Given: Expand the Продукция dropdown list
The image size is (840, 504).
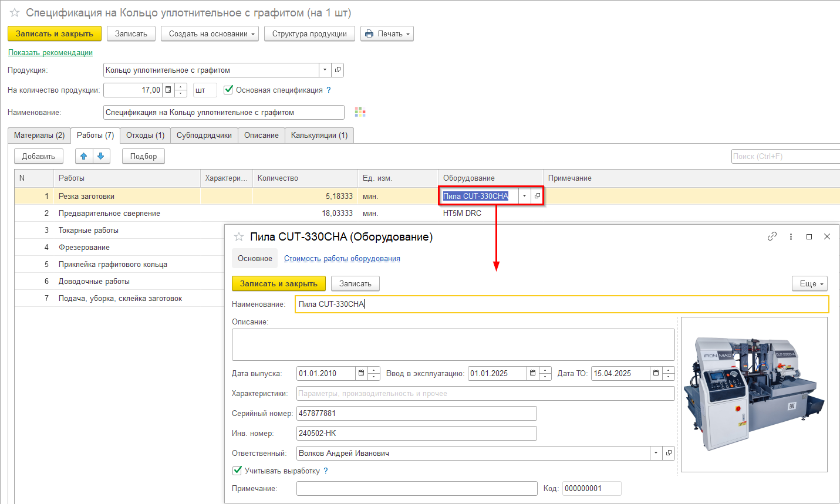Looking at the screenshot, I should 325,70.
